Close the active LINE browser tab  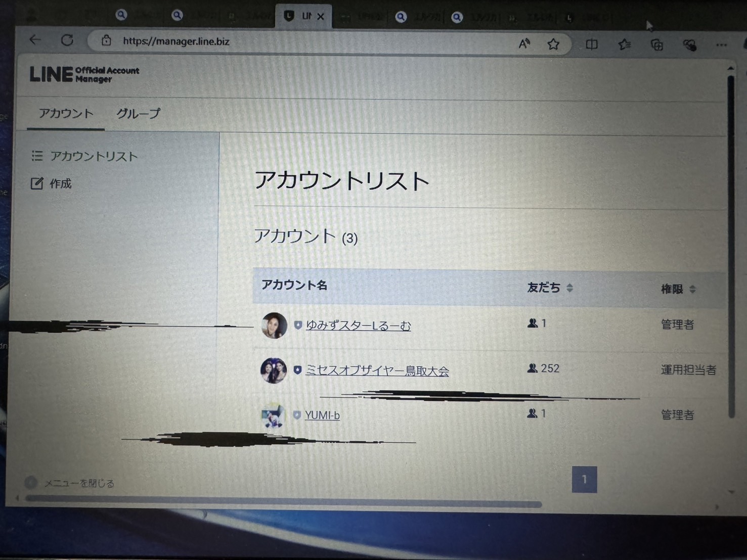point(321,17)
